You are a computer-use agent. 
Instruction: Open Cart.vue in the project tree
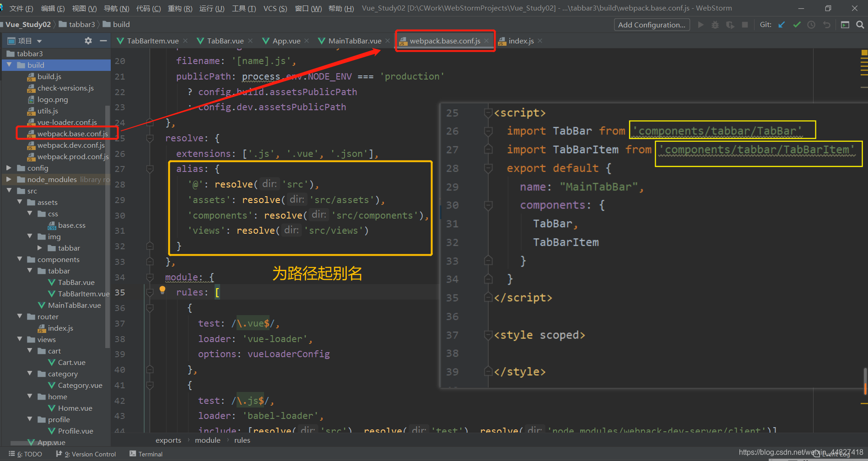point(67,362)
